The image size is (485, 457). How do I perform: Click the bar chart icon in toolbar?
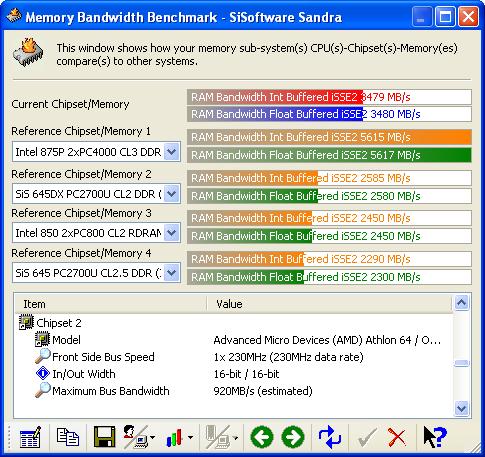(x=174, y=437)
